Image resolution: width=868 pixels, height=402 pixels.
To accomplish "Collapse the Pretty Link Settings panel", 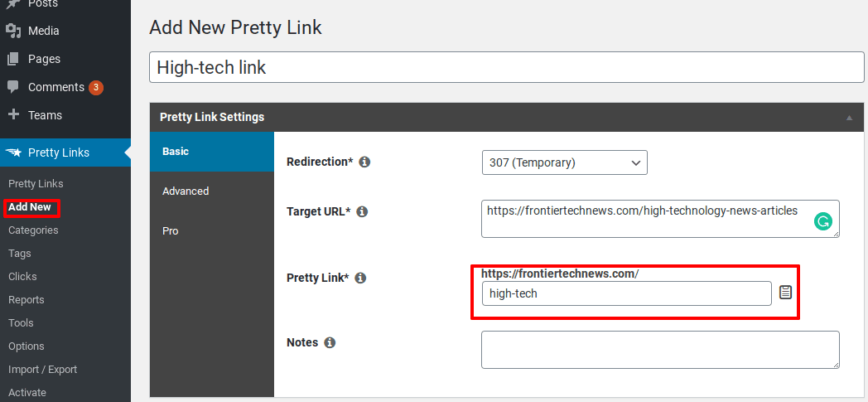I will pyautogui.click(x=849, y=118).
